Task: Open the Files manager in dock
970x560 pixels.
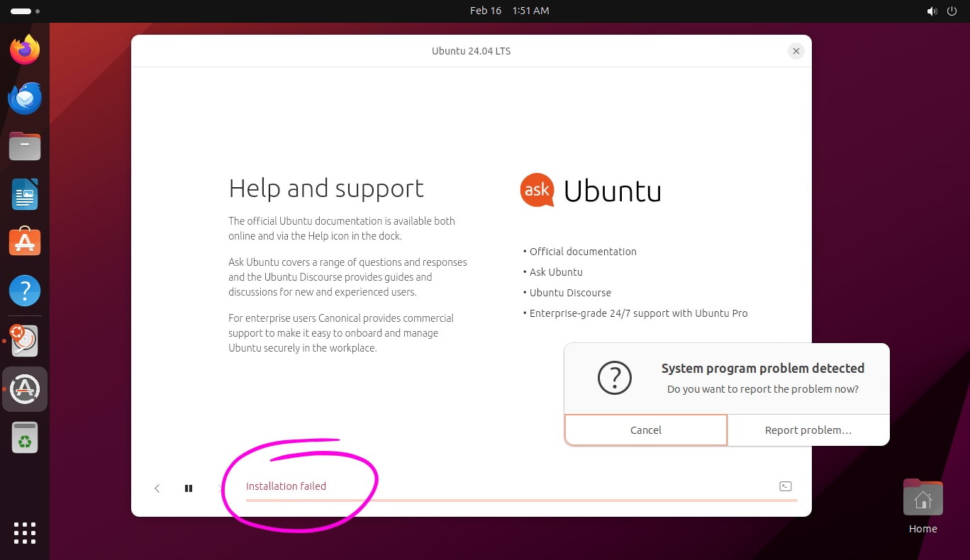Action: (25, 146)
